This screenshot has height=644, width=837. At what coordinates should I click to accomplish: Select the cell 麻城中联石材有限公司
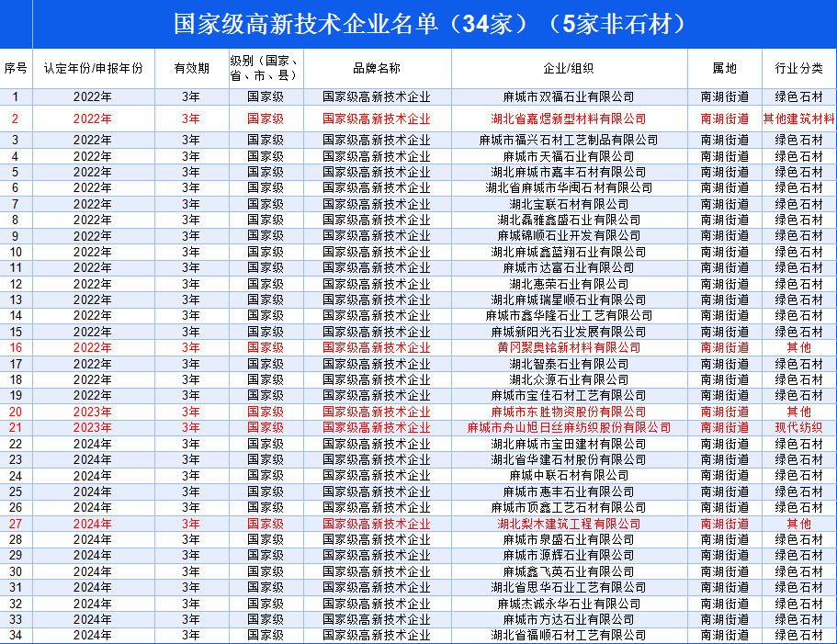point(569,476)
